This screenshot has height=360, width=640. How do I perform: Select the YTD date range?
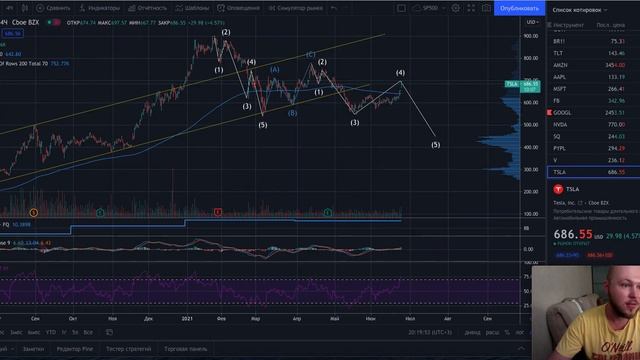[51, 332]
